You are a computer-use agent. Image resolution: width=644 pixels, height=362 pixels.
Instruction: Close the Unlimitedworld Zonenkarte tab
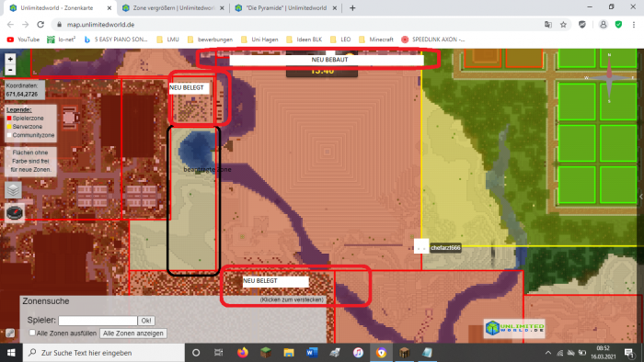(109, 7)
